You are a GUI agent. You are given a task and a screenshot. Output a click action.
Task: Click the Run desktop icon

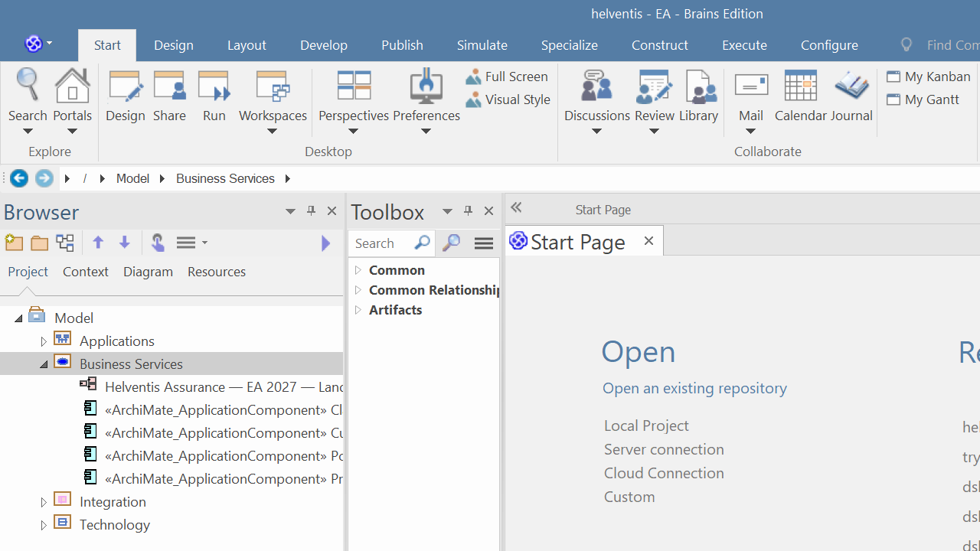pyautogui.click(x=214, y=96)
